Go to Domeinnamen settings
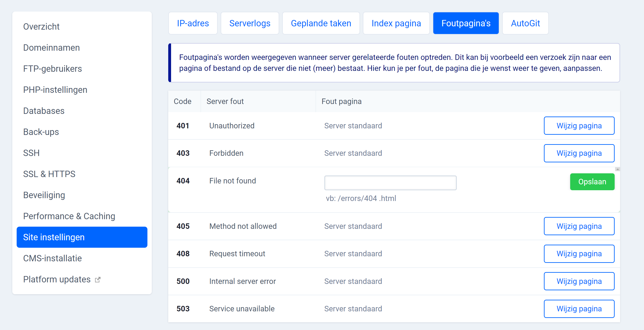 51,48
